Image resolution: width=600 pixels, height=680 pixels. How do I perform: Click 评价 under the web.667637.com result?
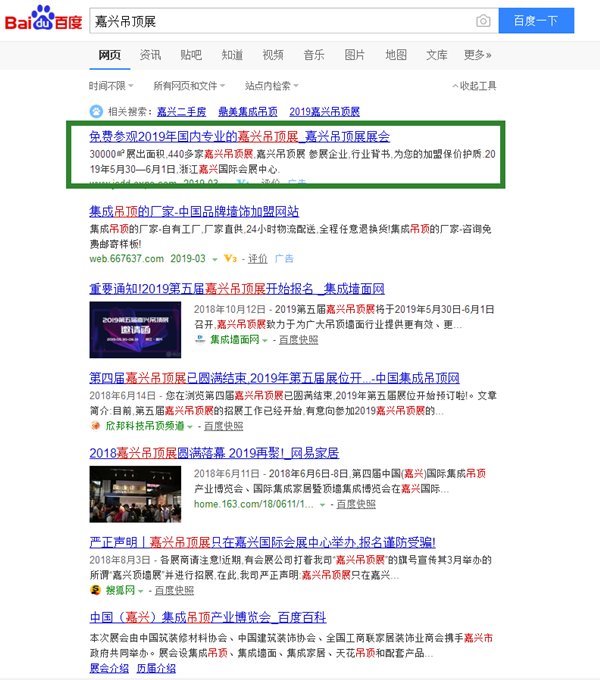[x=258, y=259]
